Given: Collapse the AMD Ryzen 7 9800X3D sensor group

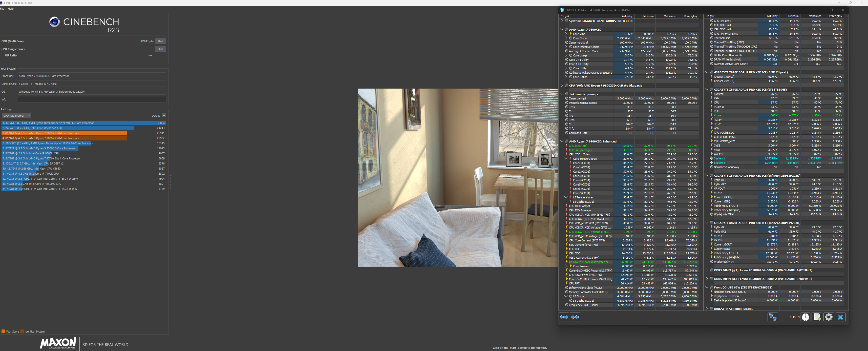Looking at the screenshot, I should [562, 29].
